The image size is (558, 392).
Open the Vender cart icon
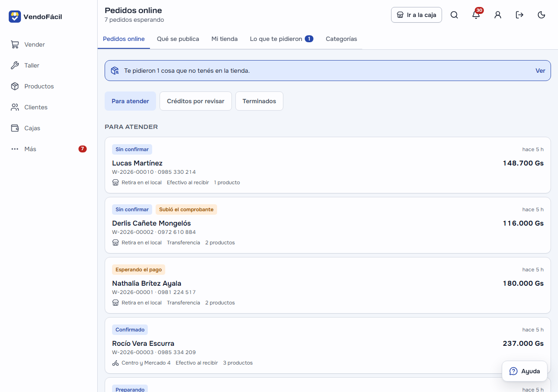pos(15,44)
